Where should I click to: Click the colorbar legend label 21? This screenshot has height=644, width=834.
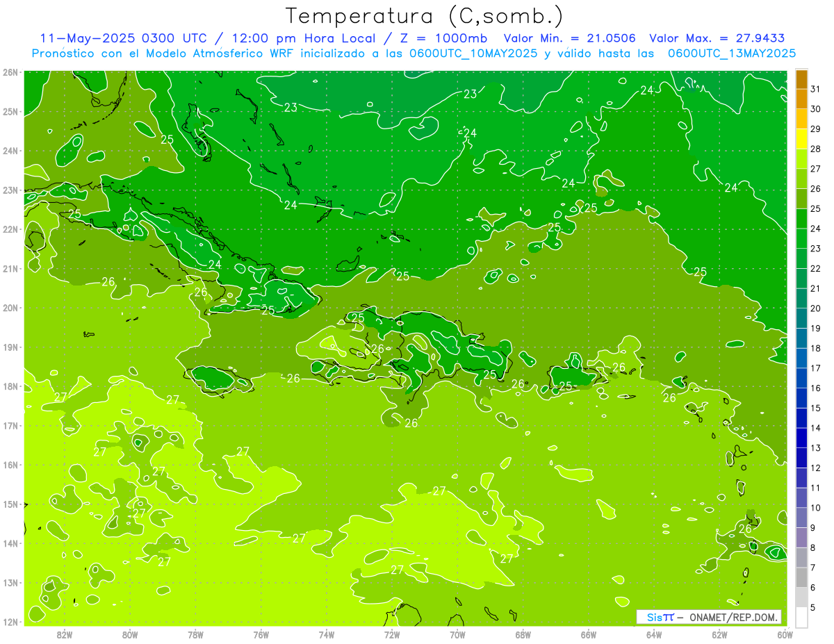pyautogui.click(x=815, y=288)
